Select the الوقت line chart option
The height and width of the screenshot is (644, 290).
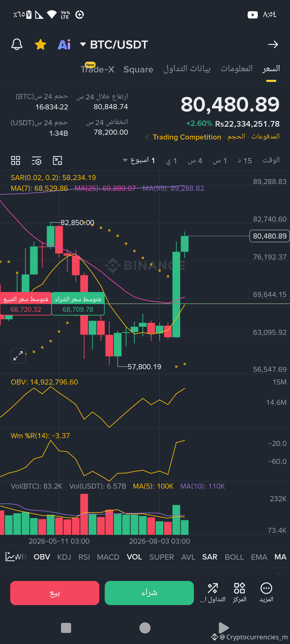[x=271, y=160]
